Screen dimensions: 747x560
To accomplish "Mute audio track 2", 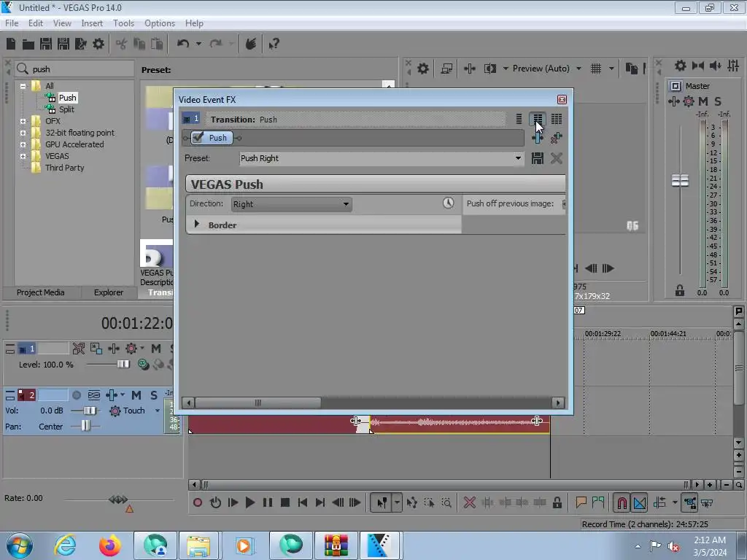I will tap(136, 395).
